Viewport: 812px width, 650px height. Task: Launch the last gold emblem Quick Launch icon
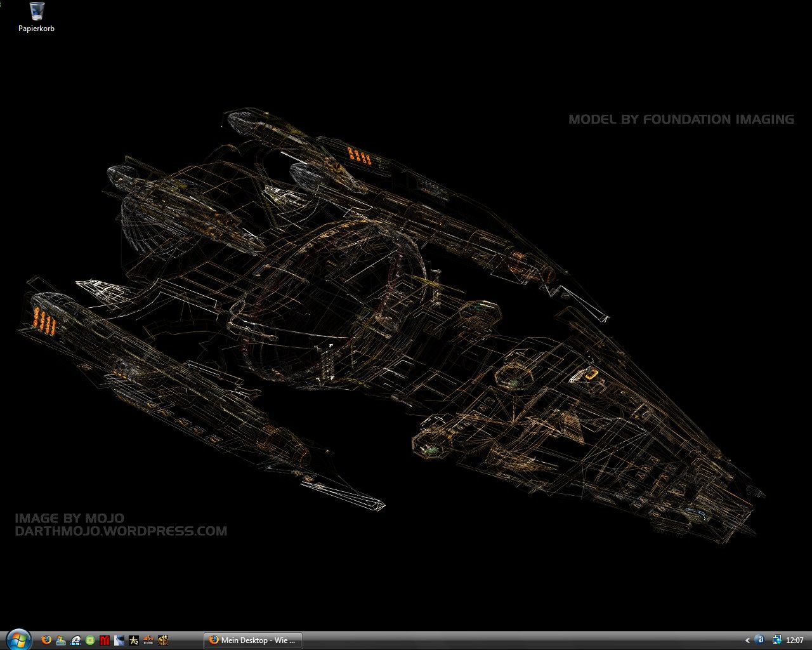pyautogui.click(x=163, y=640)
